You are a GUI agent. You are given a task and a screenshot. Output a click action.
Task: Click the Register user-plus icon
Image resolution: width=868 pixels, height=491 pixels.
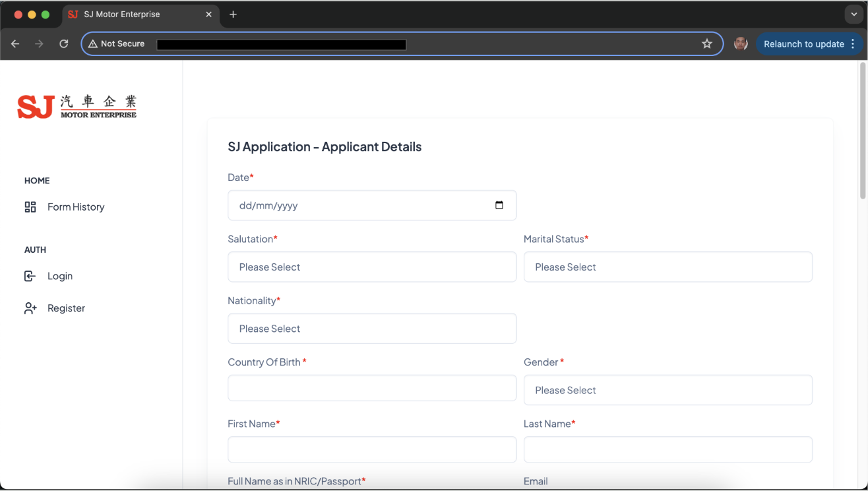click(x=30, y=308)
